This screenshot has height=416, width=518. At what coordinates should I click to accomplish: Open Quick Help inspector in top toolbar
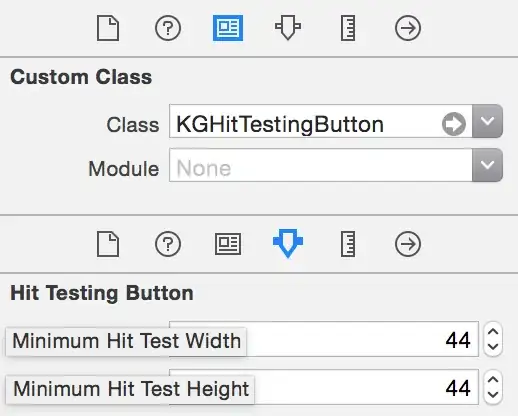(168, 28)
